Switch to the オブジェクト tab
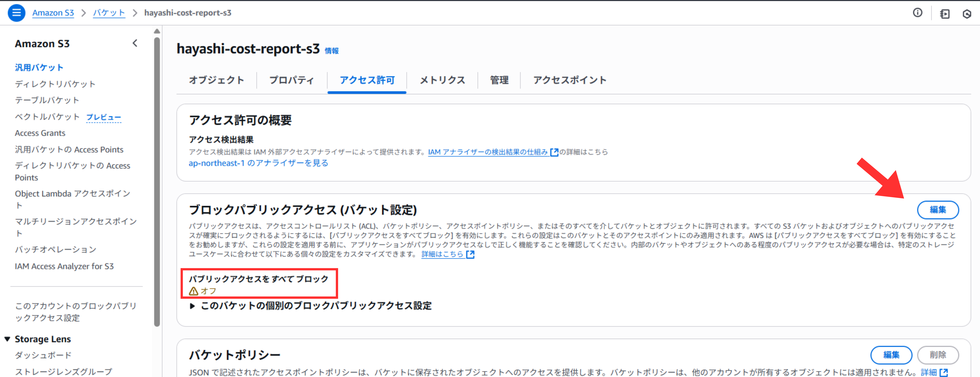The width and height of the screenshot is (980, 377). [216, 80]
